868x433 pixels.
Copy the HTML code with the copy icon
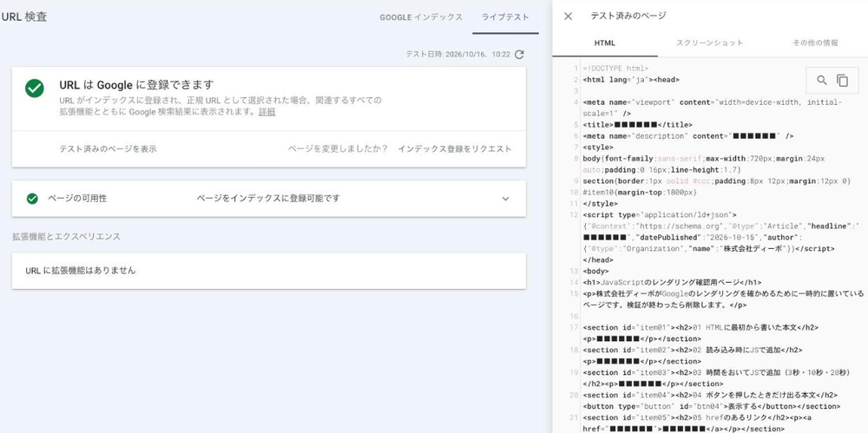pyautogui.click(x=843, y=81)
